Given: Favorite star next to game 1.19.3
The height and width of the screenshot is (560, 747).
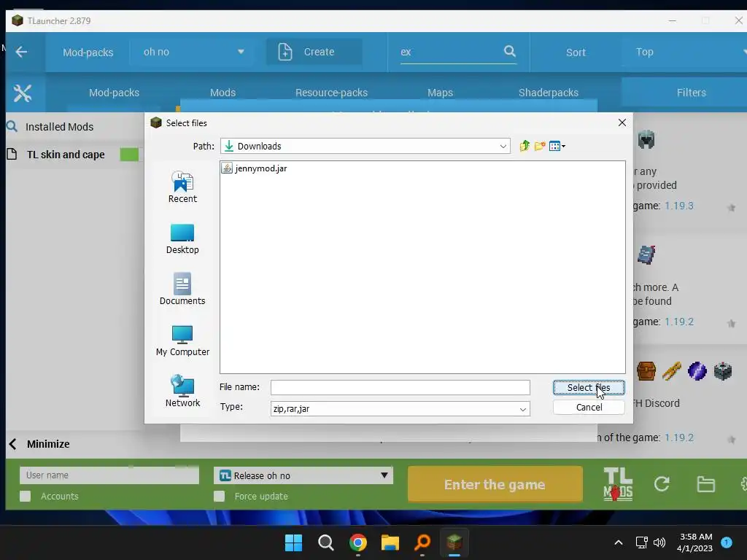Looking at the screenshot, I should pyautogui.click(x=732, y=208).
